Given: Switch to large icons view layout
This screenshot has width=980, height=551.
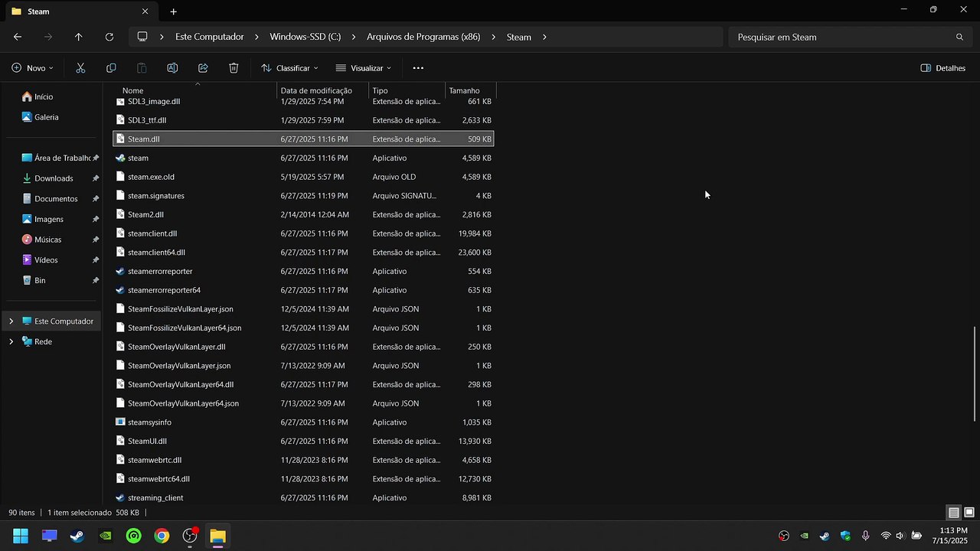Looking at the screenshot, I should pyautogui.click(x=969, y=513).
